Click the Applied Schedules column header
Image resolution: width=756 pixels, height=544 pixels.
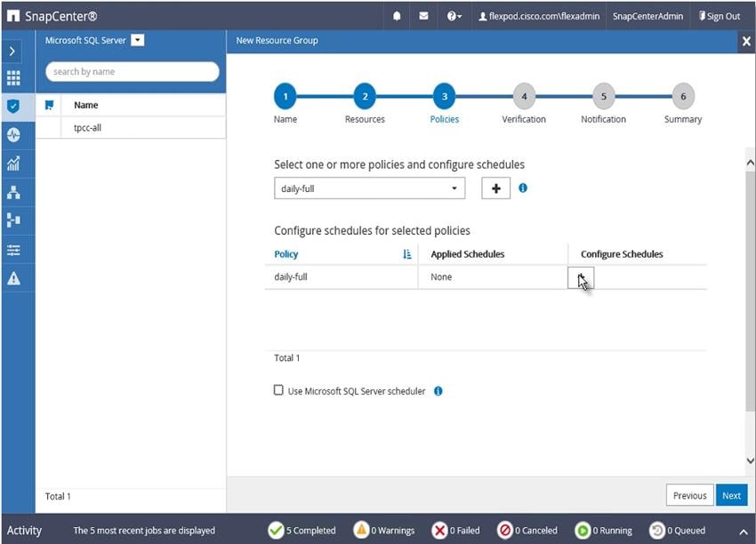point(467,254)
